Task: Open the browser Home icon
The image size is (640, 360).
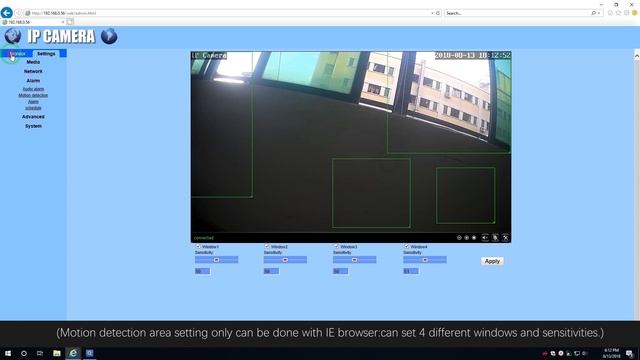Action: coord(610,13)
